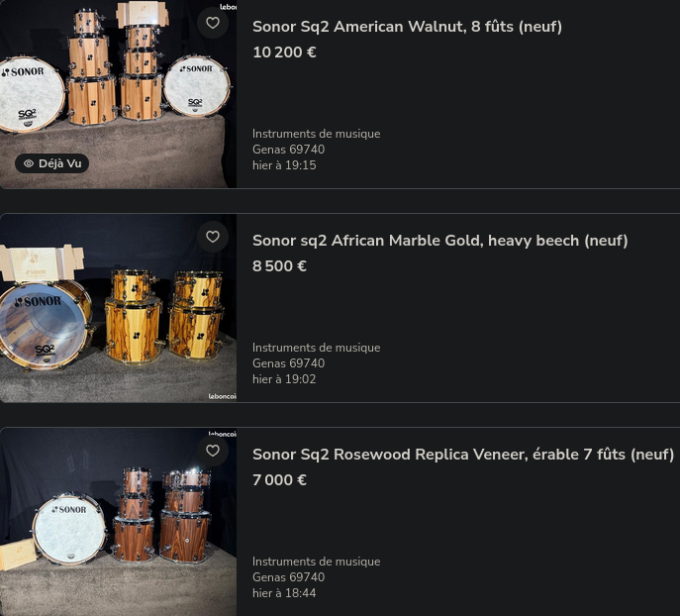Viewport: 680px width, 616px height.
Task: Click the 8 500 € price
Action: [279, 266]
